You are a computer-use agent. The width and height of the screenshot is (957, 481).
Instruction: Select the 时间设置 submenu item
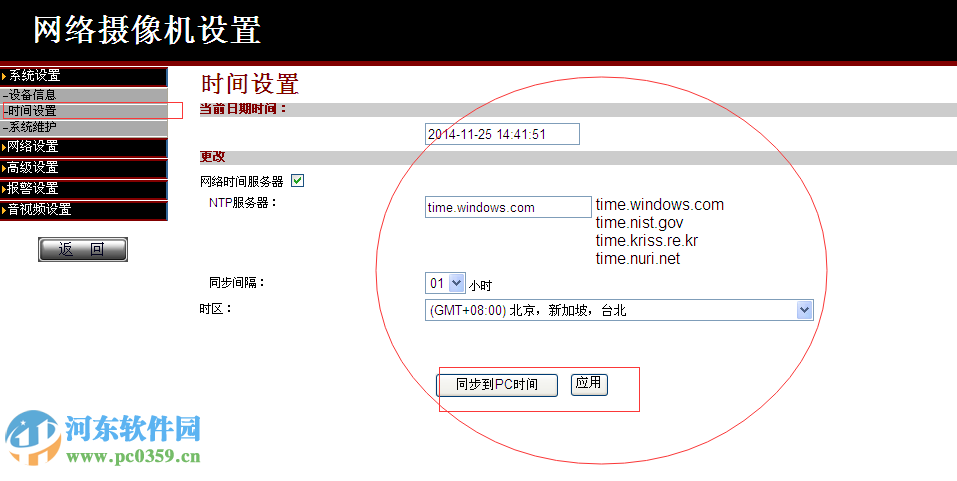pyautogui.click(x=84, y=111)
